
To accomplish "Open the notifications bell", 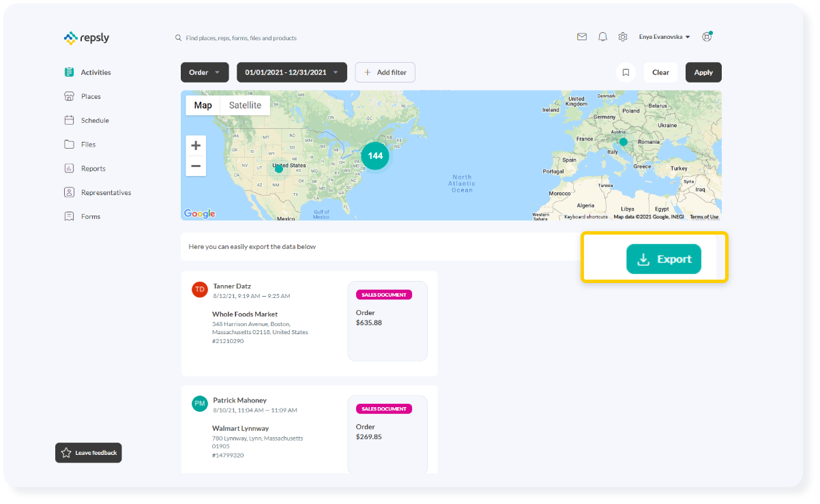I will 602,37.
